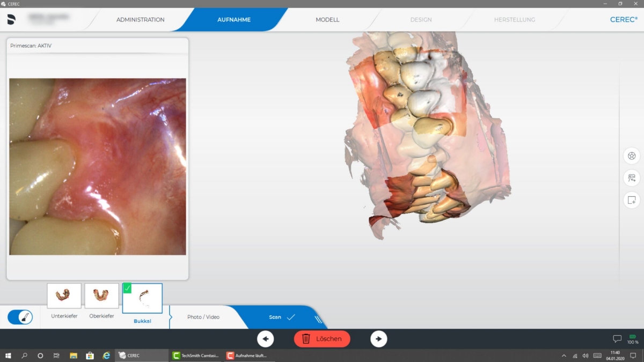
Task: Switch to the ADMINISTRATION phase tab
Action: coord(141,20)
